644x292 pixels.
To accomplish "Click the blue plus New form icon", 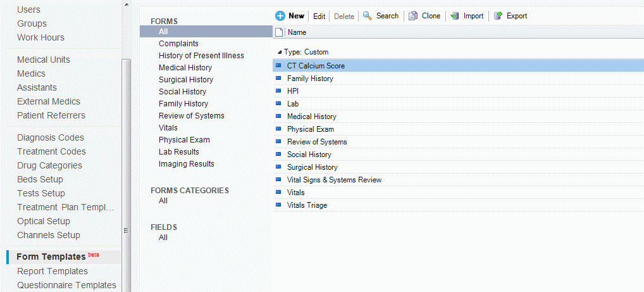I will (280, 16).
